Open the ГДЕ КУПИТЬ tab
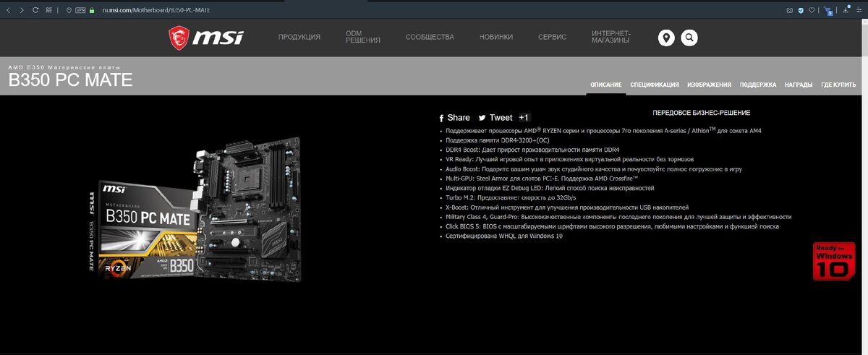Screen dimensions: 868x355 coord(839,85)
